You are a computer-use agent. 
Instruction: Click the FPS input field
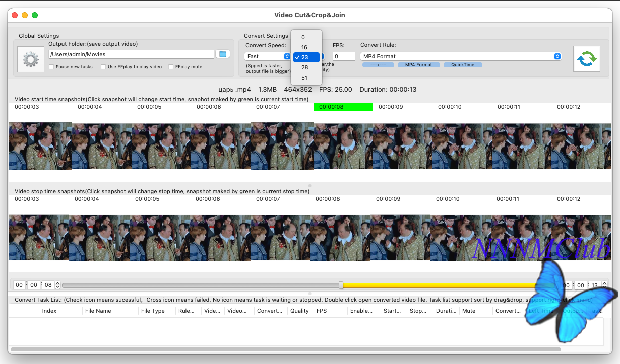(x=344, y=56)
